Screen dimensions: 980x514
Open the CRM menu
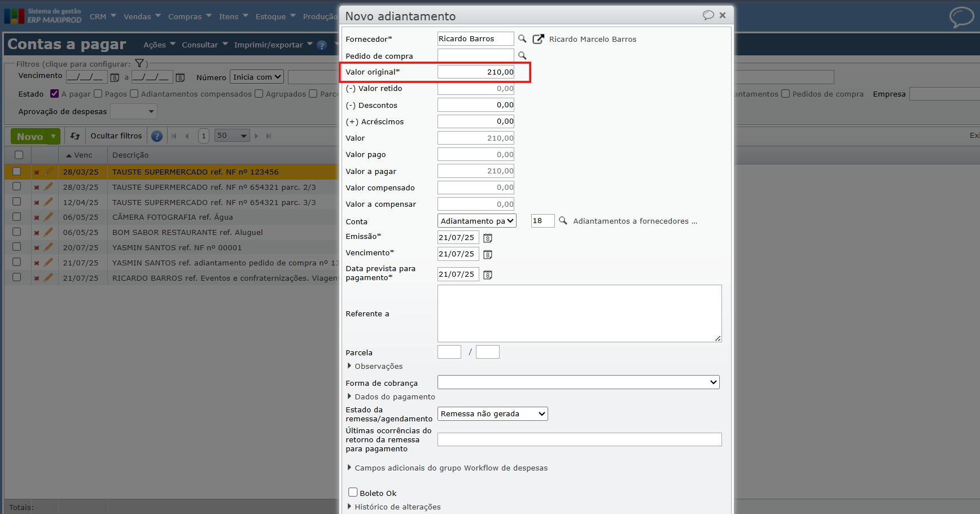(x=103, y=16)
